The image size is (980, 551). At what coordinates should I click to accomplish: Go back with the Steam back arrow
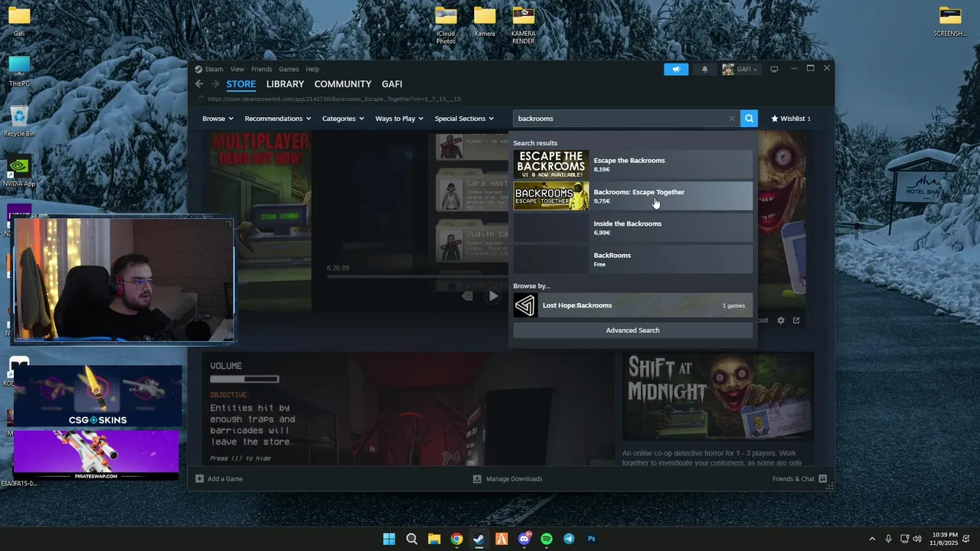(199, 84)
